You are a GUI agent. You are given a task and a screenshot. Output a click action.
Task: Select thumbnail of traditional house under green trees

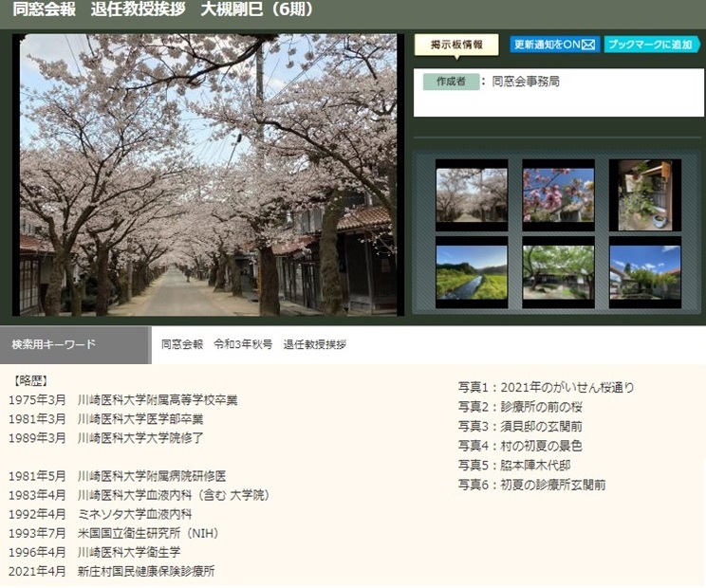click(558, 272)
